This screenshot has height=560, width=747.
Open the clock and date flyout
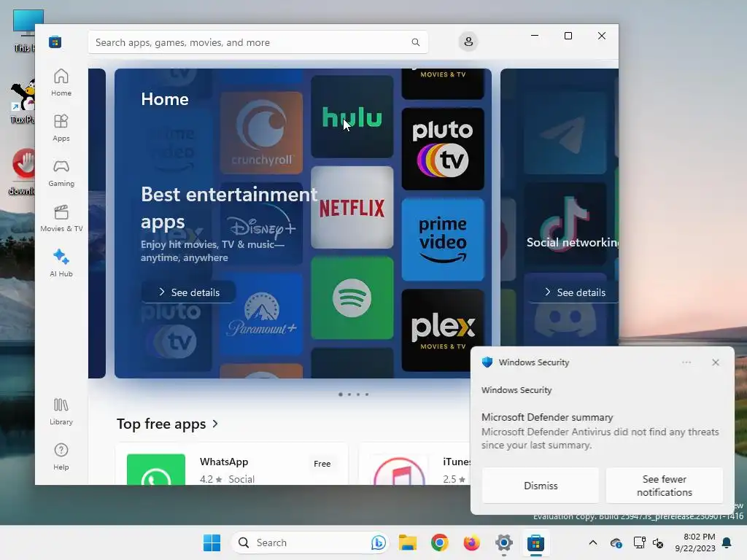(x=694, y=542)
